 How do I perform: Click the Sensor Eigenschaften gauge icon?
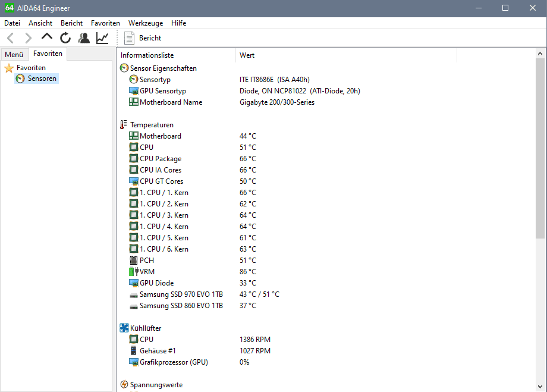point(124,68)
